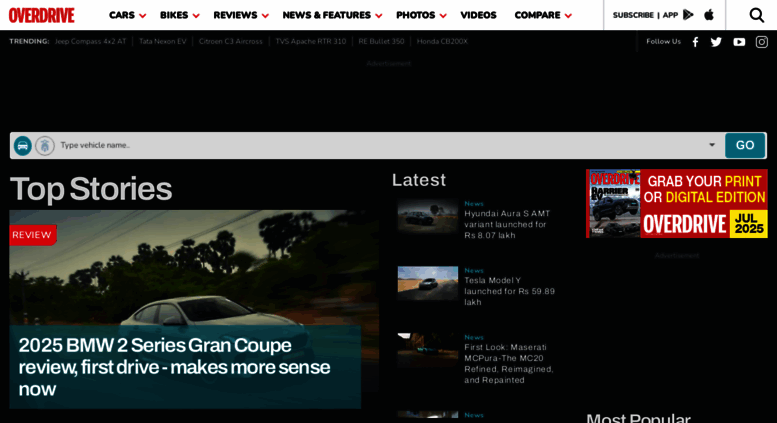Expand the Bikes menu

pyautogui.click(x=179, y=15)
